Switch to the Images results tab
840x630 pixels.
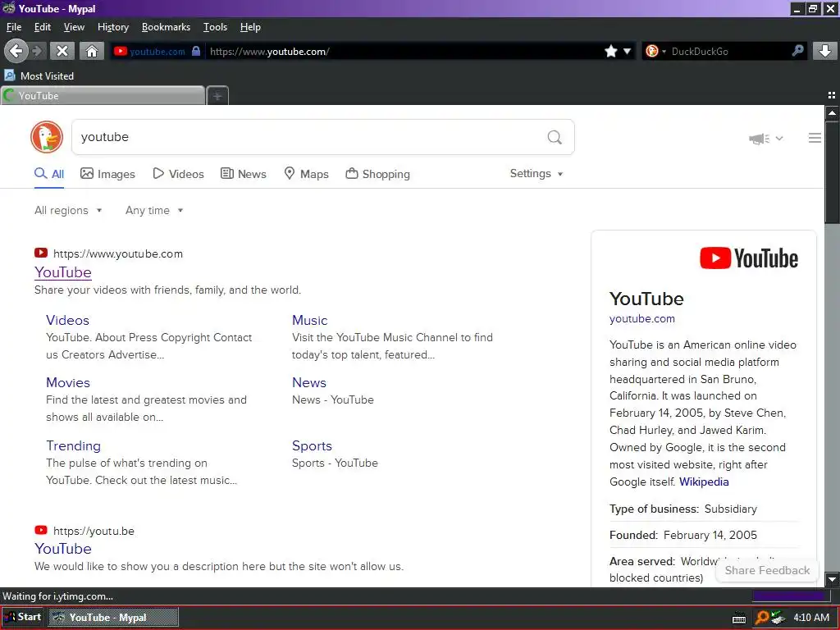[x=107, y=174]
